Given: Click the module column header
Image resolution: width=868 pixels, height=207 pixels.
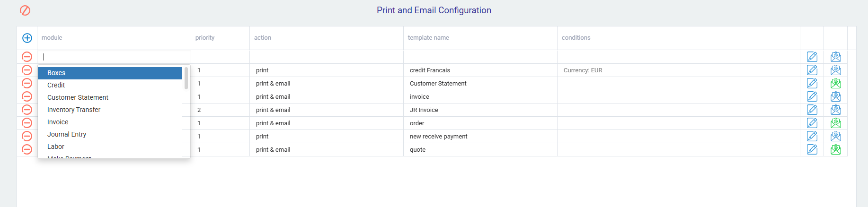Looking at the screenshot, I should tap(52, 38).
